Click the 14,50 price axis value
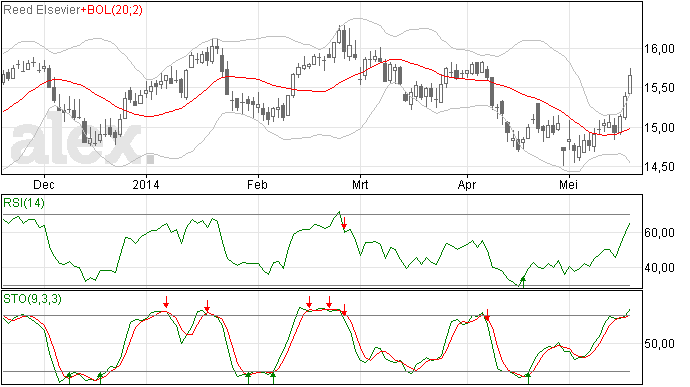The height and width of the screenshot is (387, 690). pyautogui.click(x=659, y=167)
